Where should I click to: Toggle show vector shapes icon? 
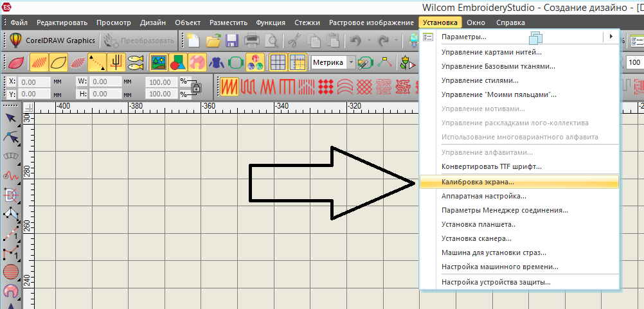tap(178, 62)
